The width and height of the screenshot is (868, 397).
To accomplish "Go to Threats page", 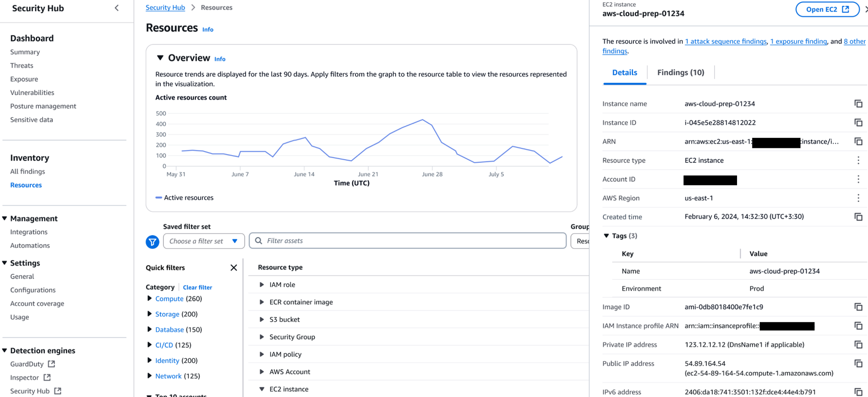I will [x=22, y=65].
